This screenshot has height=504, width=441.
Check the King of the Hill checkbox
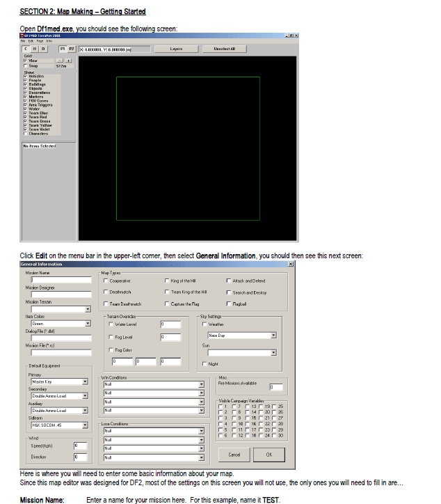tap(167, 281)
